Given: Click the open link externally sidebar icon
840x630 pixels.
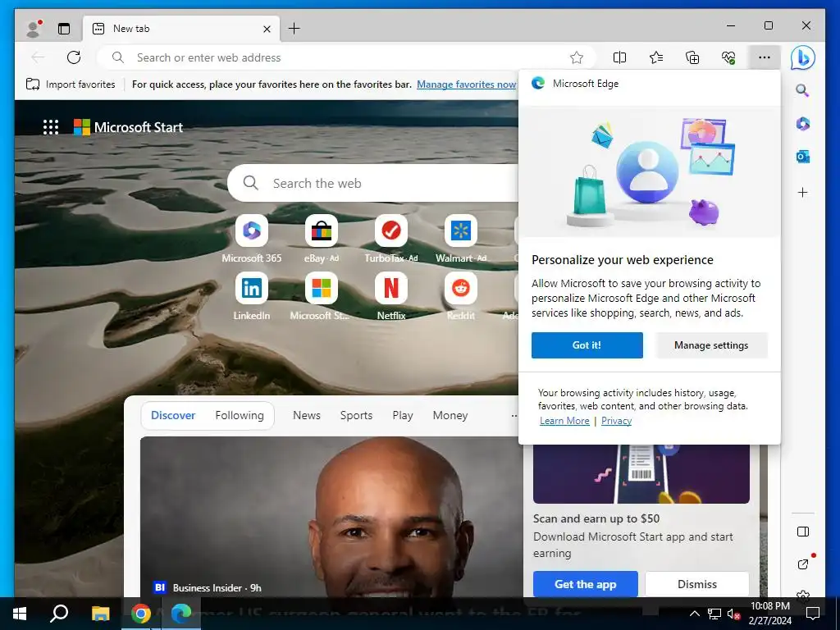Looking at the screenshot, I should (802, 564).
